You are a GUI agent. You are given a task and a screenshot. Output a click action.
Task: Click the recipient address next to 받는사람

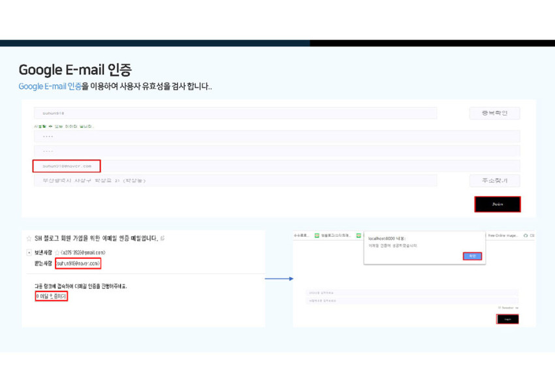pyautogui.click(x=78, y=264)
